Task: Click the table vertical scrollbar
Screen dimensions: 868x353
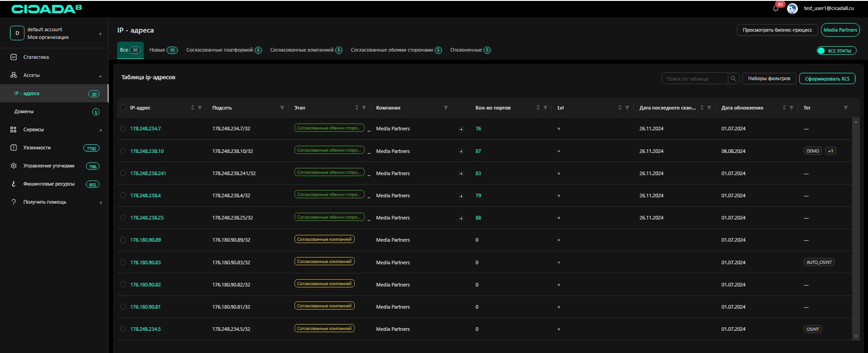Action: click(855, 229)
